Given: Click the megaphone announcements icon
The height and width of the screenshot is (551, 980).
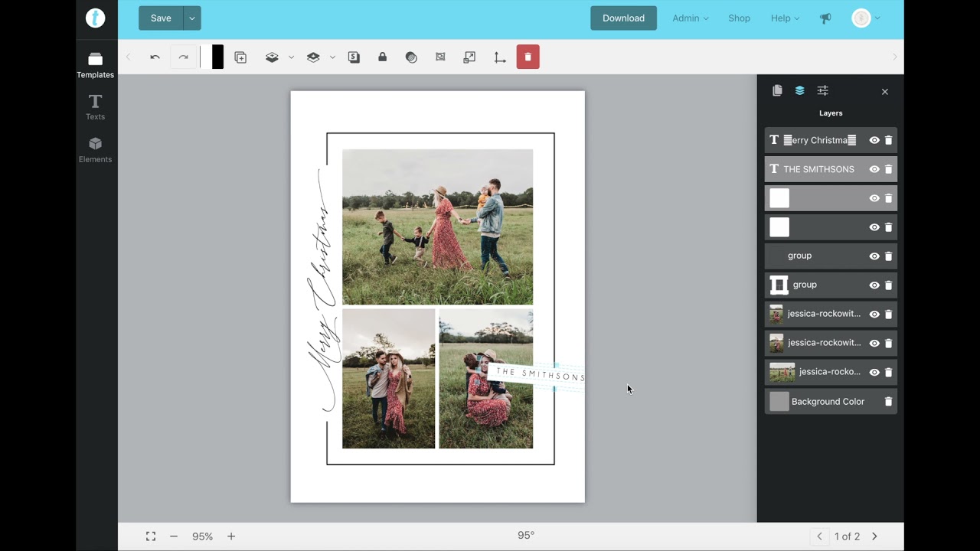Looking at the screenshot, I should 825,18.
